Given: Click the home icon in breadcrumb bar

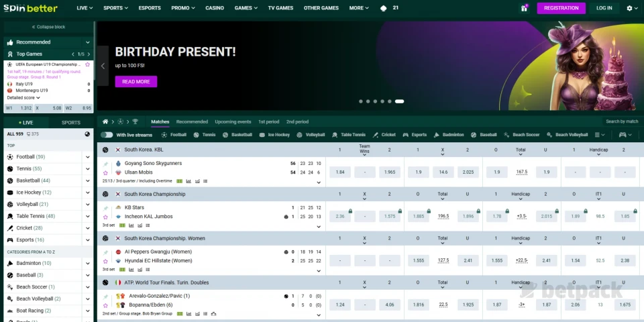Looking at the screenshot, I should coord(105,121).
